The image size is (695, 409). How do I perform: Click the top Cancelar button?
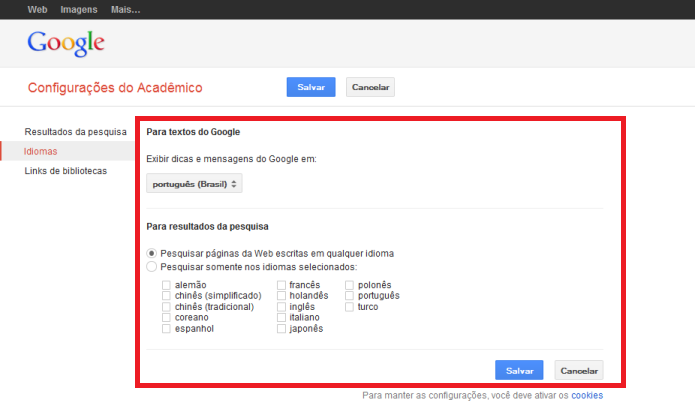(370, 87)
